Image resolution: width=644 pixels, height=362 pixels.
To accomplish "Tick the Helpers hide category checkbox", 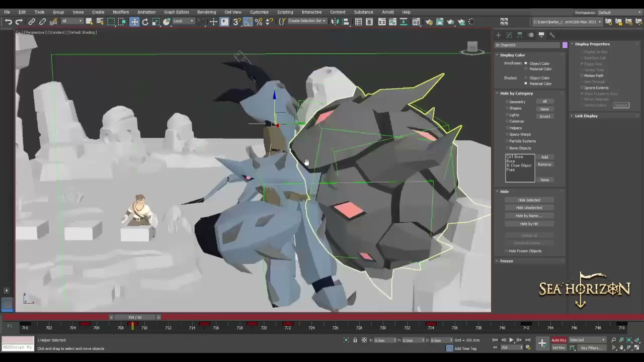I will tap(507, 128).
